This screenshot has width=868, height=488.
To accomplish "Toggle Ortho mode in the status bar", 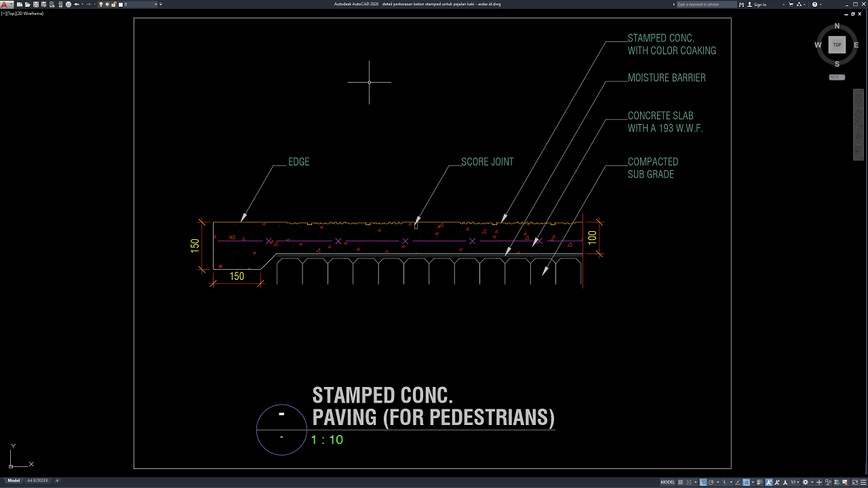I will (x=703, y=482).
